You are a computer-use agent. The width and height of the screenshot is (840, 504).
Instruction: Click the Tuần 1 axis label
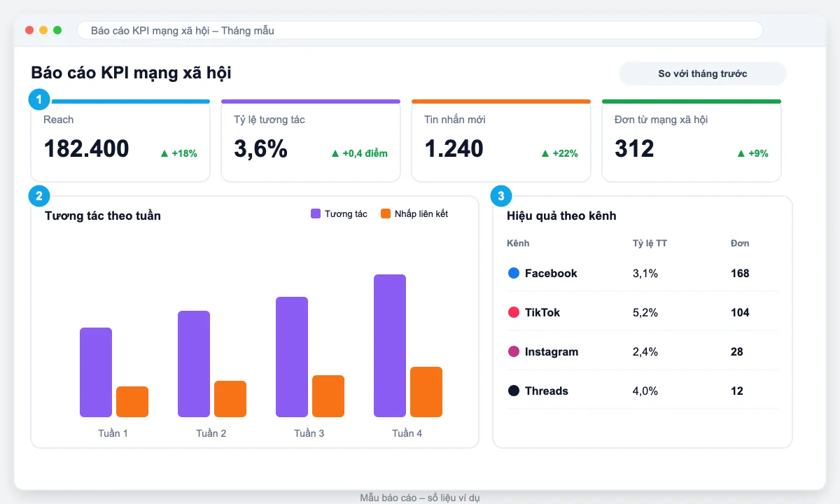113,433
